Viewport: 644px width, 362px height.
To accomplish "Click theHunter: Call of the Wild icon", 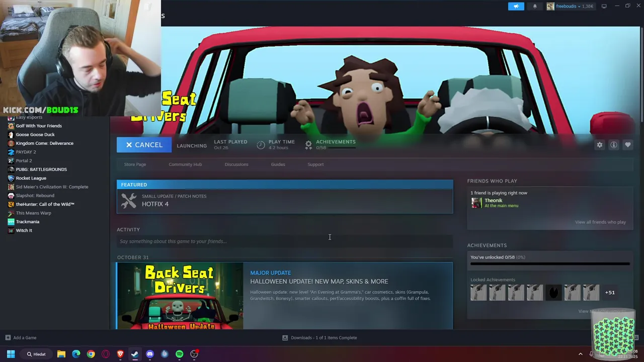I will (x=11, y=204).
